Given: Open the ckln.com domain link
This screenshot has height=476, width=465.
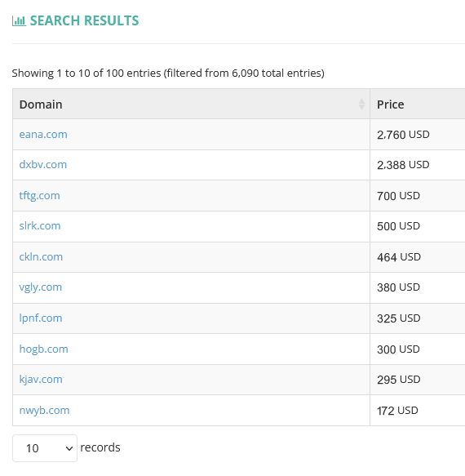Looking at the screenshot, I should [41, 257].
